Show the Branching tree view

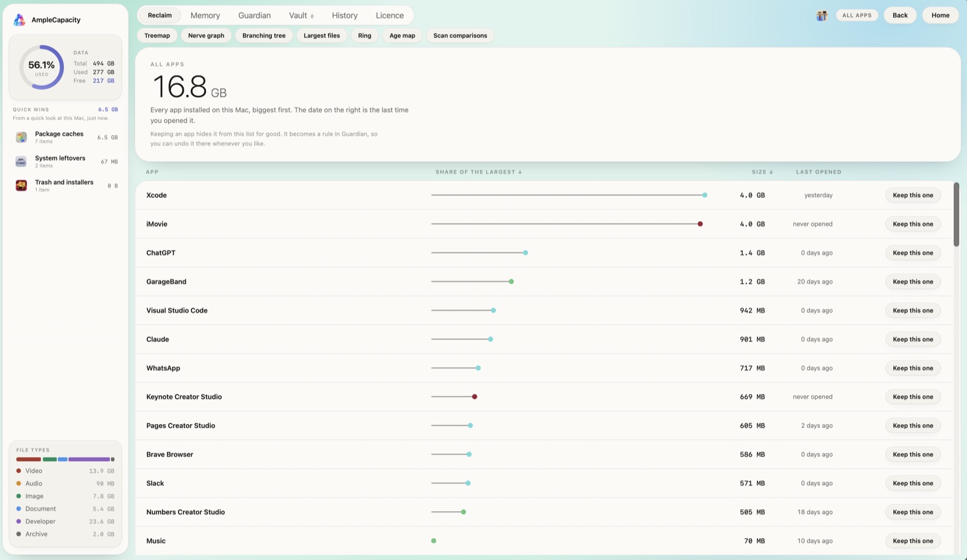(x=264, y=36)
